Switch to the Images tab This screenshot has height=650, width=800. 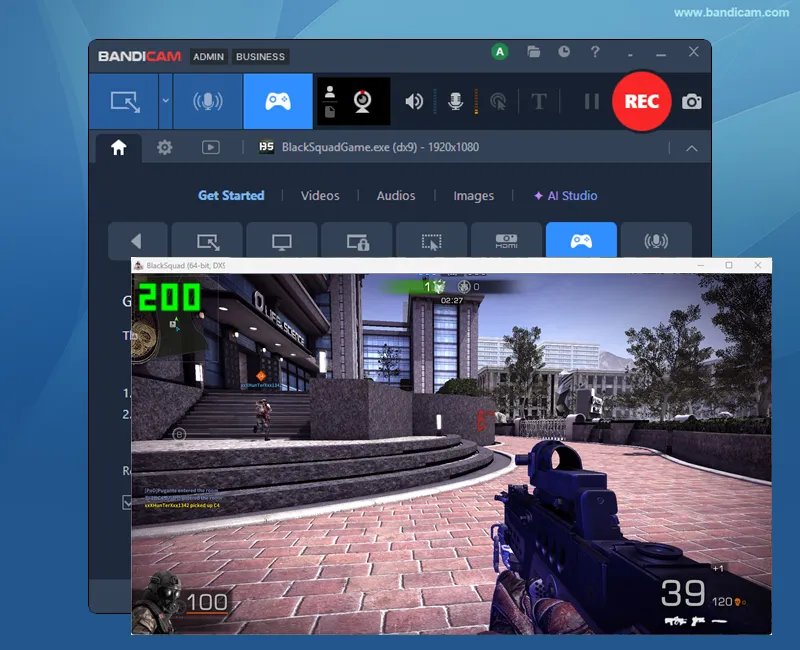pos(473,196)
